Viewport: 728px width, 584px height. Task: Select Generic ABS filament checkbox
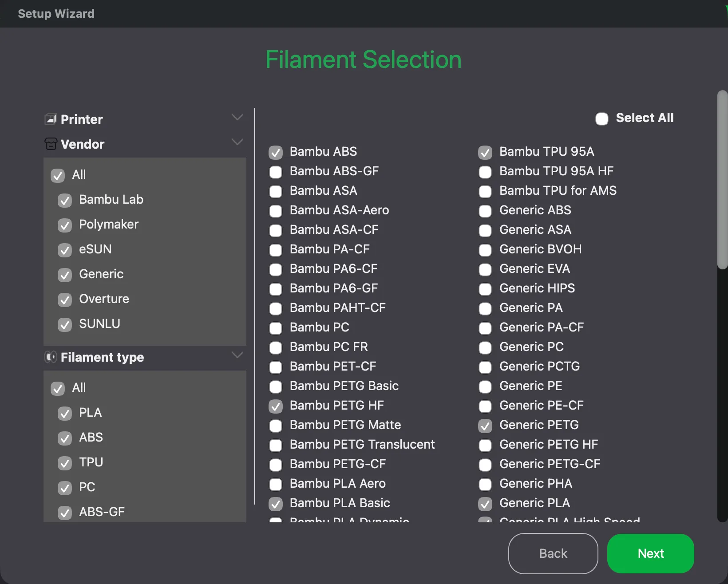click(485, 211)
